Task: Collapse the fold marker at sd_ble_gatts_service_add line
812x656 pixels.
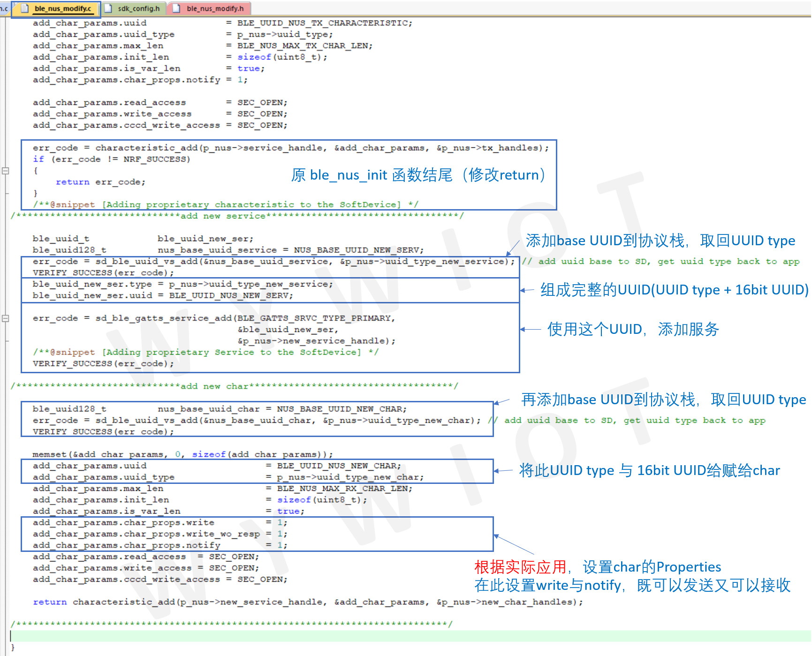Action: coord(6,318)
